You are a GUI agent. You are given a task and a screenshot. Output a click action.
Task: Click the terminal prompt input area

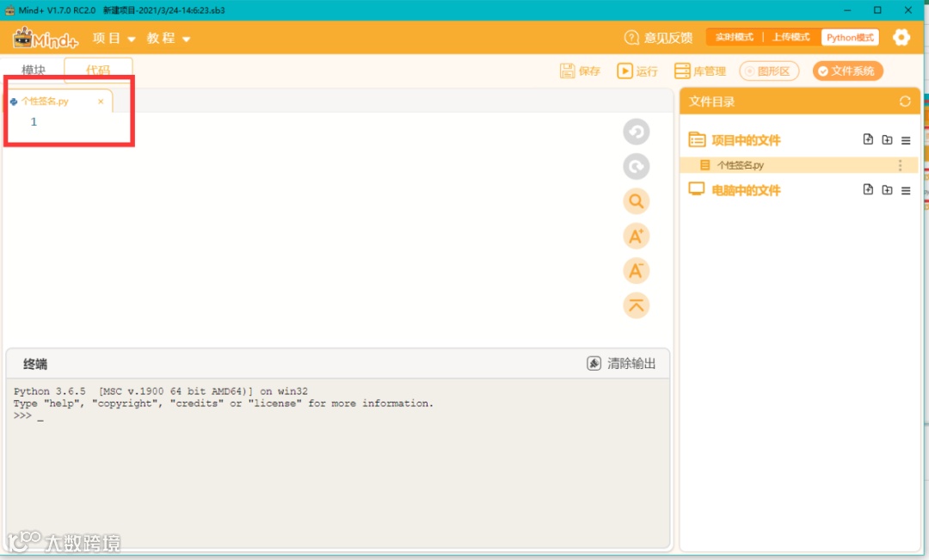(x=40, y=416)
